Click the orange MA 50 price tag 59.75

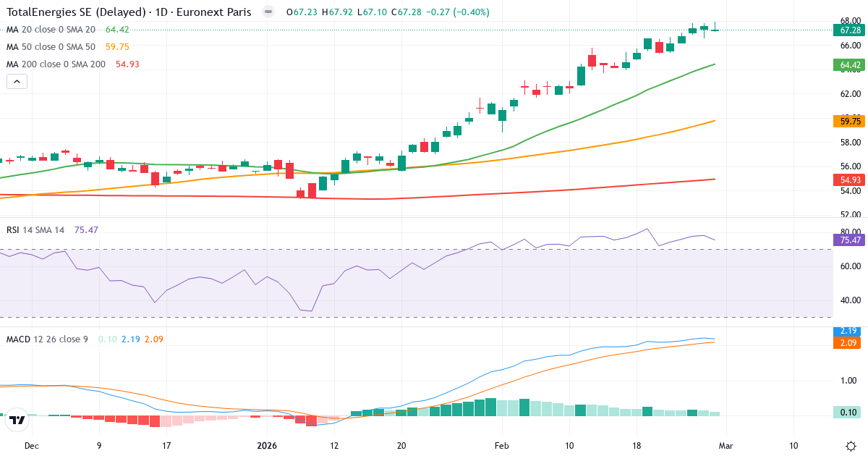(848, 120)
